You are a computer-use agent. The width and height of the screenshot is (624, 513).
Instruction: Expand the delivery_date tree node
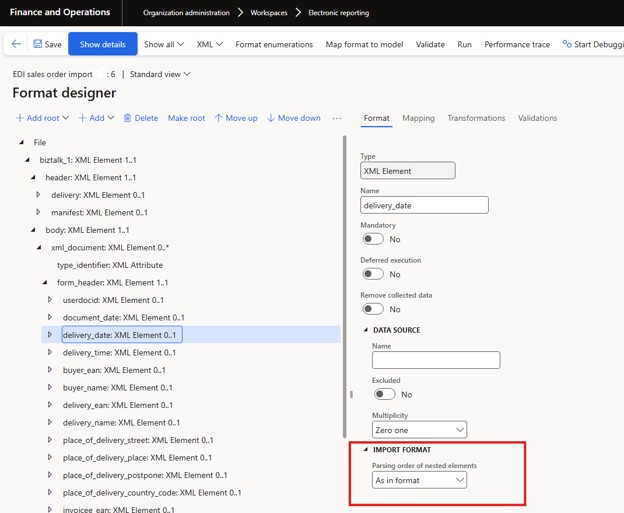click(50, 334)
